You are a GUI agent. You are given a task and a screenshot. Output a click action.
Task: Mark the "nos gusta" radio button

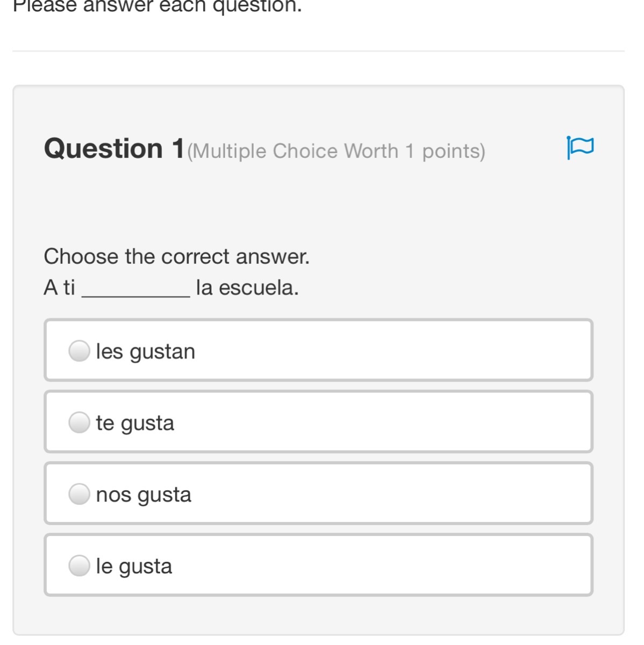[x=79, y=494]
